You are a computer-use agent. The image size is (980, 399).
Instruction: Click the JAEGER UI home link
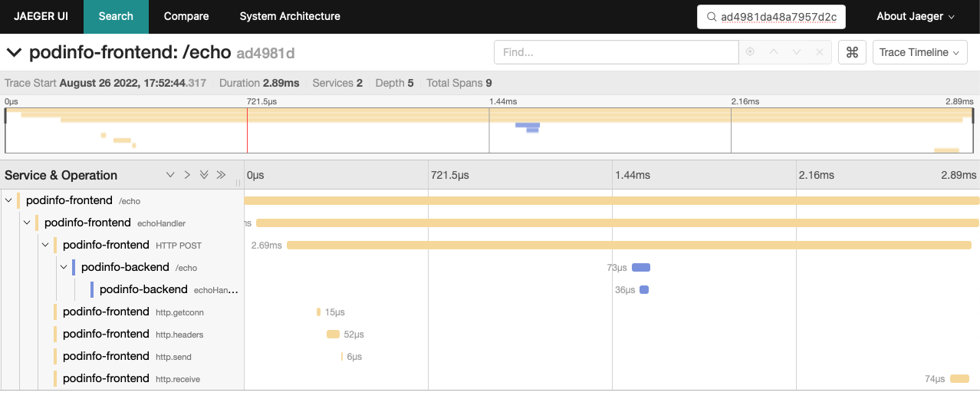tap(41, 16)
